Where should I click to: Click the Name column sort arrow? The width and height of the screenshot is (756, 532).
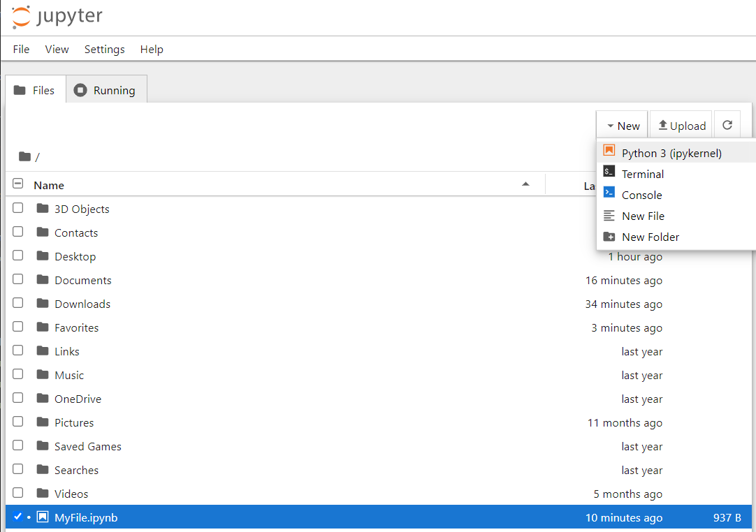[525, 184]
